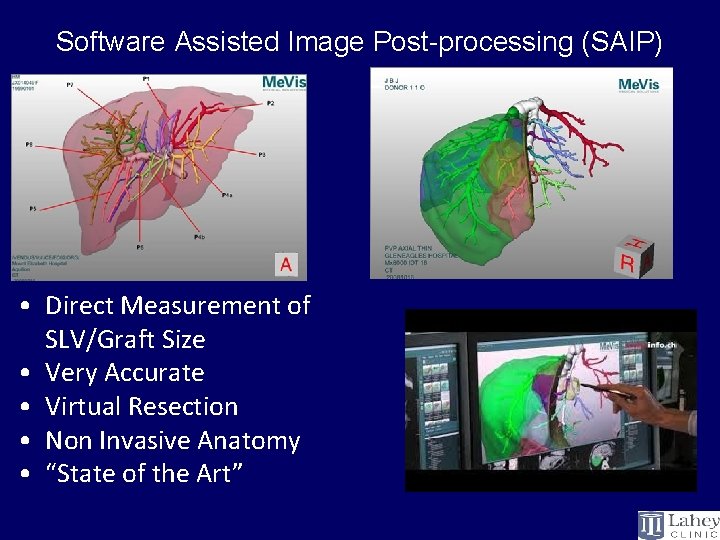Viewport: 720px width, 540px height.
Task: Select the MeVis logo in left liver image
Action: [284, 84]
